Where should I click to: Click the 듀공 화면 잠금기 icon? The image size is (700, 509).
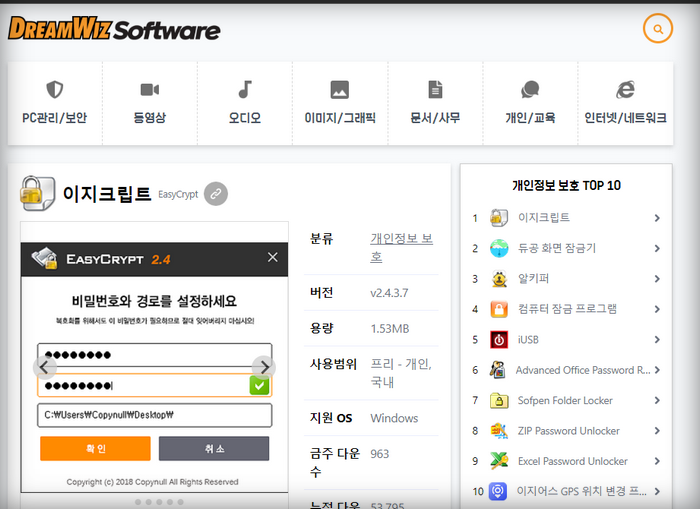pyautogui.click(x=499, y=248)
